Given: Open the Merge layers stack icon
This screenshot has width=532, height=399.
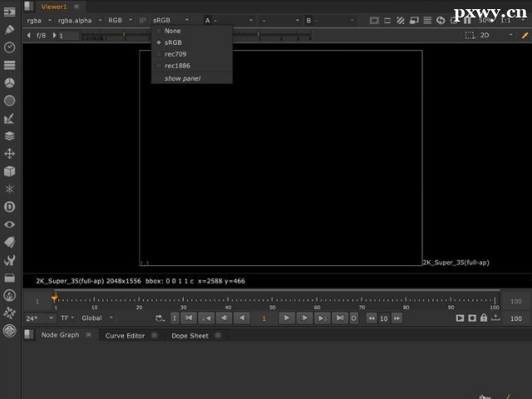Looking at the screenshot, I should (x=10, y=135).
